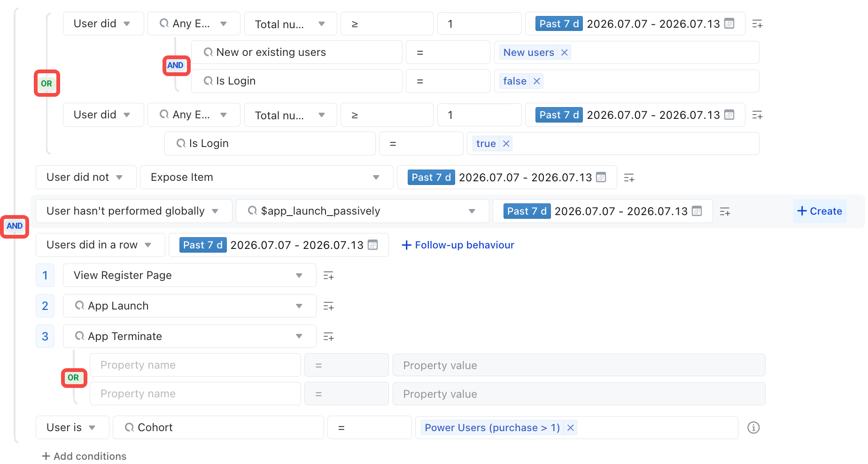Viewport: 868px width, 464px height.
Task: Remove the false tag from Is Login
Action: [537, 81]
